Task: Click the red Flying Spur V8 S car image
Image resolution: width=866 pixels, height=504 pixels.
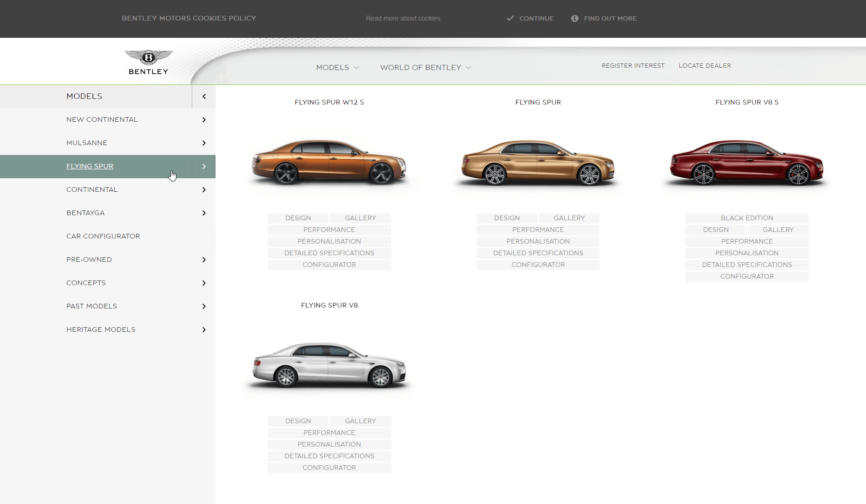Action: point(747,162)
